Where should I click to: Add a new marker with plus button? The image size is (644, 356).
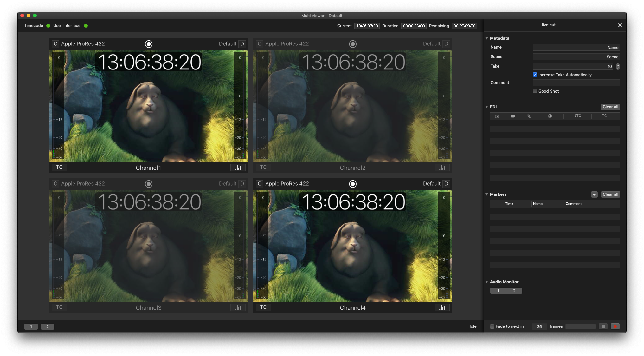[x=594, y=194]
